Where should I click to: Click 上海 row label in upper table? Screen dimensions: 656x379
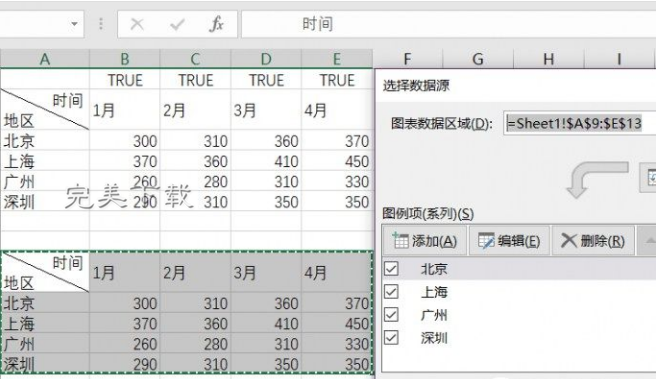click(45, 161)
